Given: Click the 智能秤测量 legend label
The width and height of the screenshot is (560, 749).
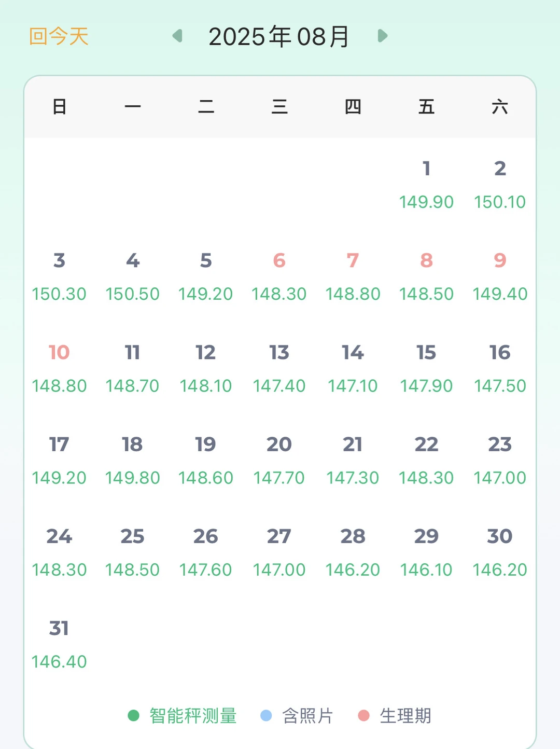Looking at the screenshot, I should coord(193,716).
